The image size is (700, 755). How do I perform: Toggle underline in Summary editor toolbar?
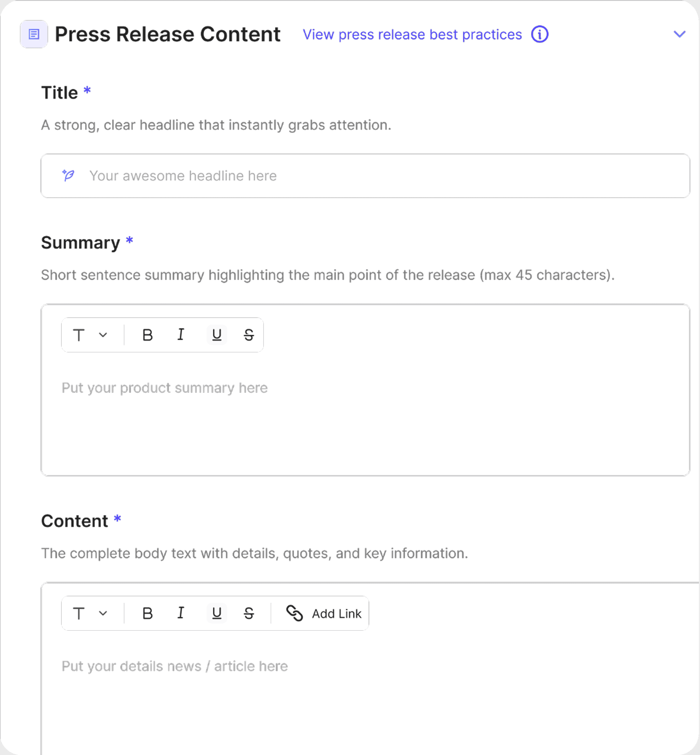tap(217, 335)
